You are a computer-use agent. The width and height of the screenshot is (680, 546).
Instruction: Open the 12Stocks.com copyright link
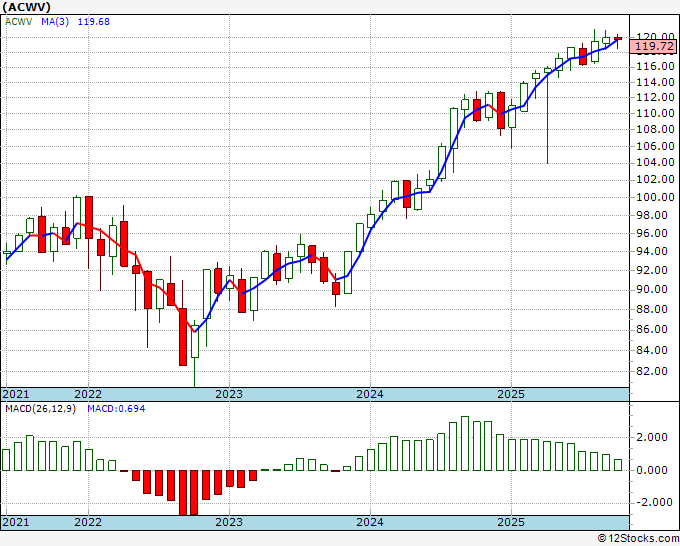click(638, 539)
